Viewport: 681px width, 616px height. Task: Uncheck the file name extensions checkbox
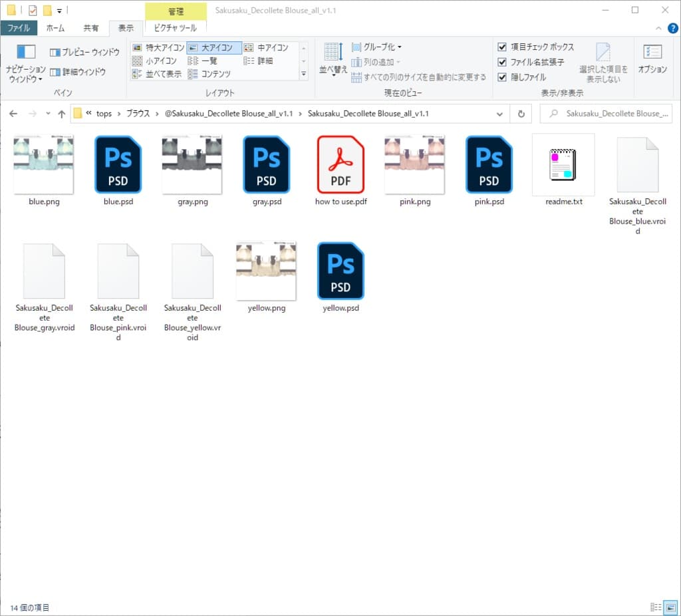[x=503, y=62]
